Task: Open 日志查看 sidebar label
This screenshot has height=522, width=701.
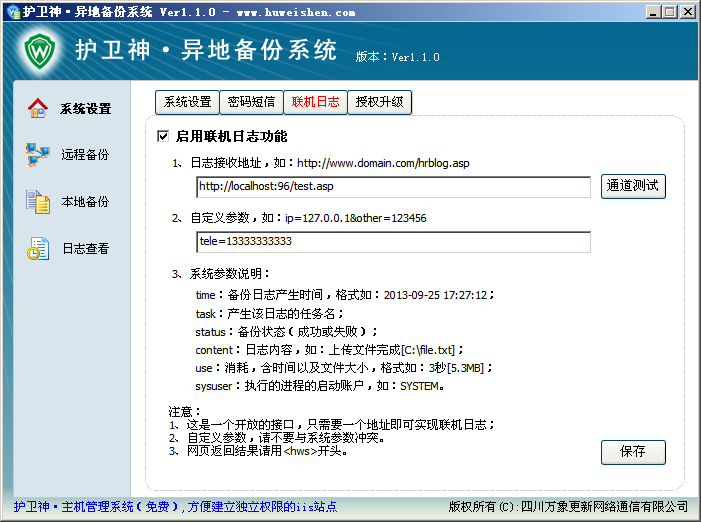Action: click(x=85, y=248)
